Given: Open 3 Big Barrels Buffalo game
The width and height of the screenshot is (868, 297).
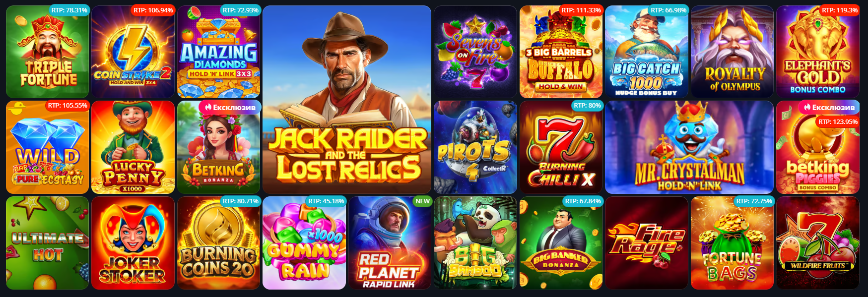Looking at the screenshot, I should tap(561, 52).
